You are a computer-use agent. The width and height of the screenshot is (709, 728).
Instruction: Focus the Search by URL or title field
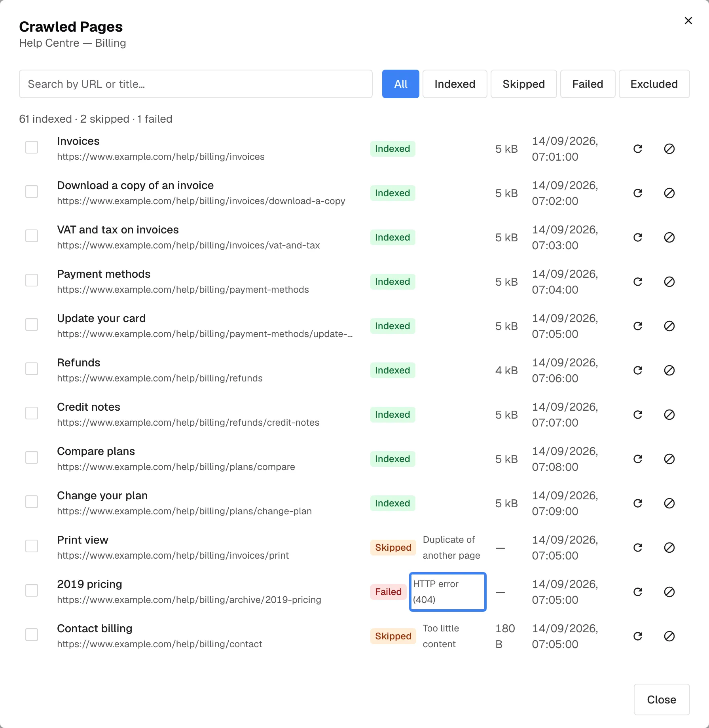click(196, 84)
